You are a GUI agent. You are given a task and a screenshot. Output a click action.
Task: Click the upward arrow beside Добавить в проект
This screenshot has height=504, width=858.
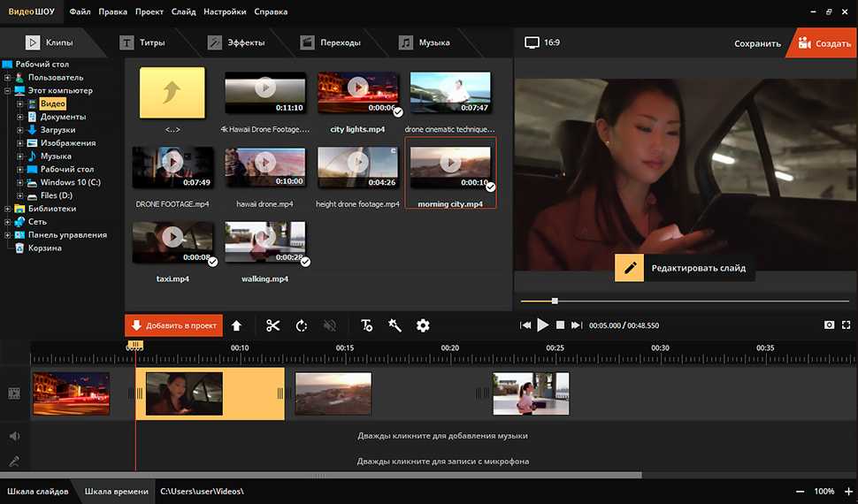[236, 325]
